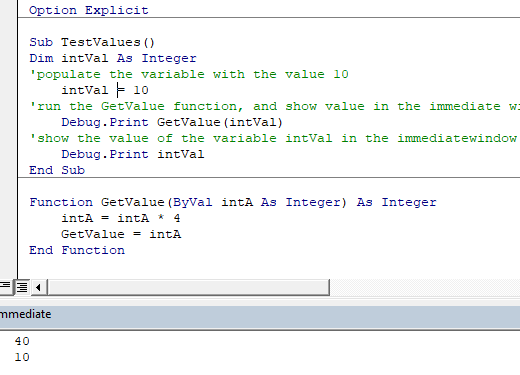Viewport: 520px width, 375px height.
Task: Click the Immediate window title bar
Action: click(x=260, y=314)
